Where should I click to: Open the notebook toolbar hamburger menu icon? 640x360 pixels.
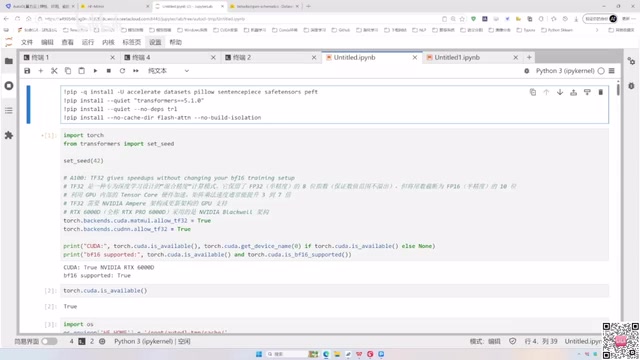611,71
